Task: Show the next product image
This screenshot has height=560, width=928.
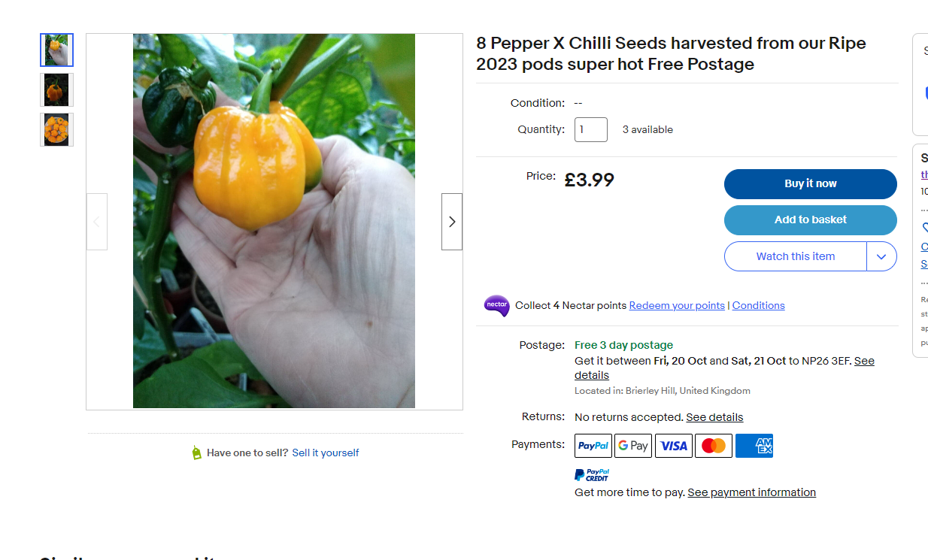Action: (451, 221)
